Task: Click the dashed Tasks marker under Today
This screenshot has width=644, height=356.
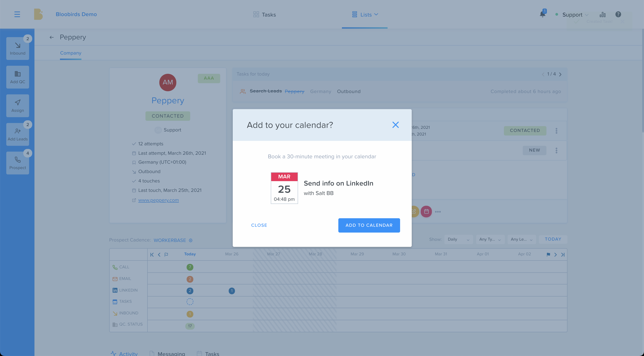Action: (190, 301)
